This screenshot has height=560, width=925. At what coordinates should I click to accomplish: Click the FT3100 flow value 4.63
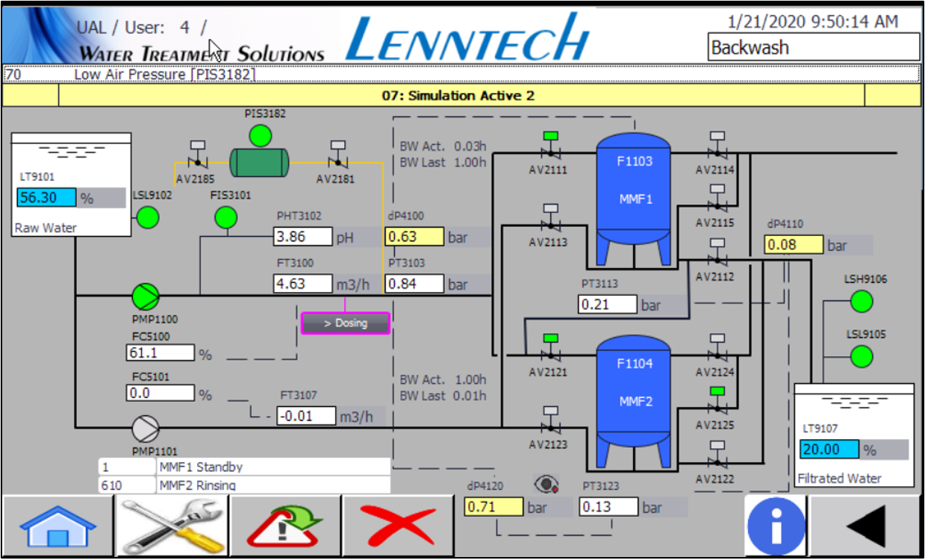click(x=302, y=284)
